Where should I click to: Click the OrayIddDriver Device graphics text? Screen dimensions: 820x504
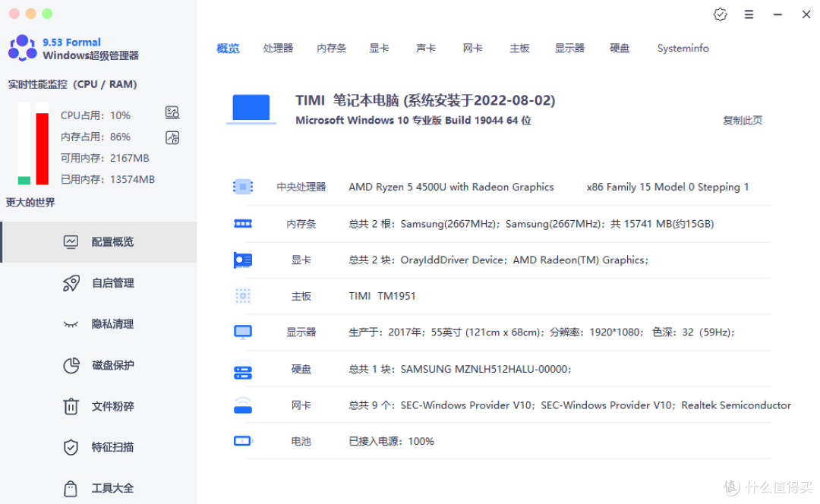click(x=453, y=260)
